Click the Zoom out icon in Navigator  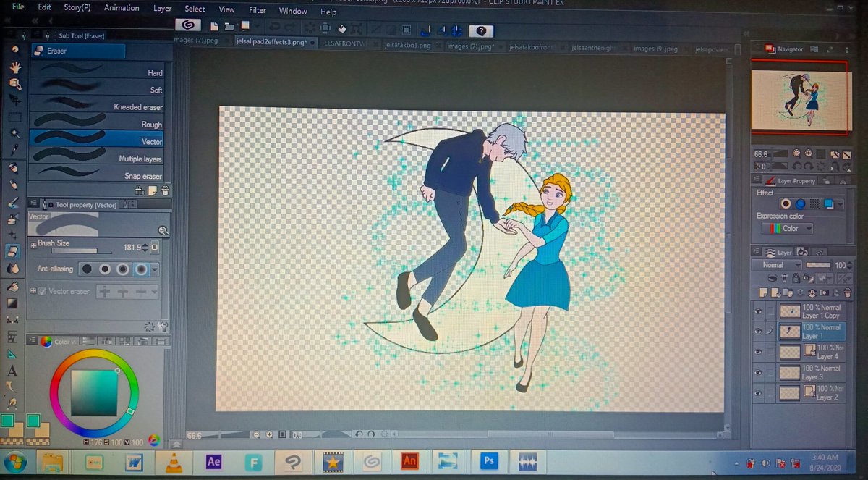[796, 153]
